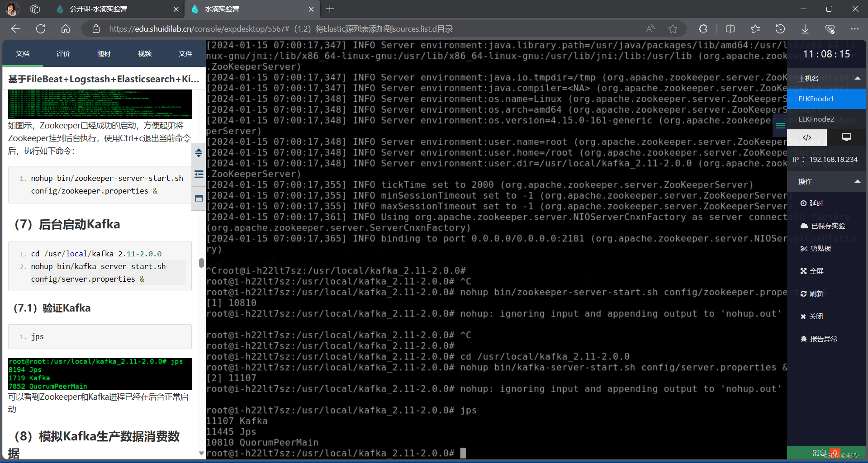Switch to the terminal code view icon
The width and height of the screenshot is (868, 463).
coord(807,137)
